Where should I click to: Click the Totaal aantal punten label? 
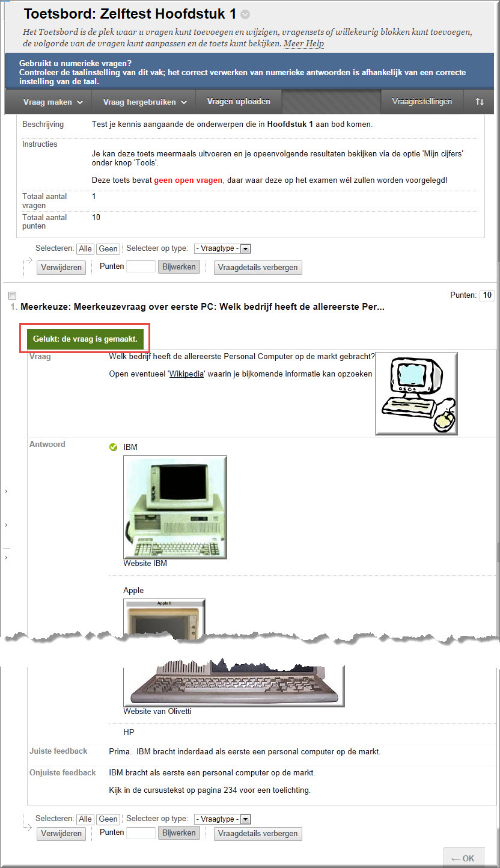pyautogui.click(x=44, y=222)
